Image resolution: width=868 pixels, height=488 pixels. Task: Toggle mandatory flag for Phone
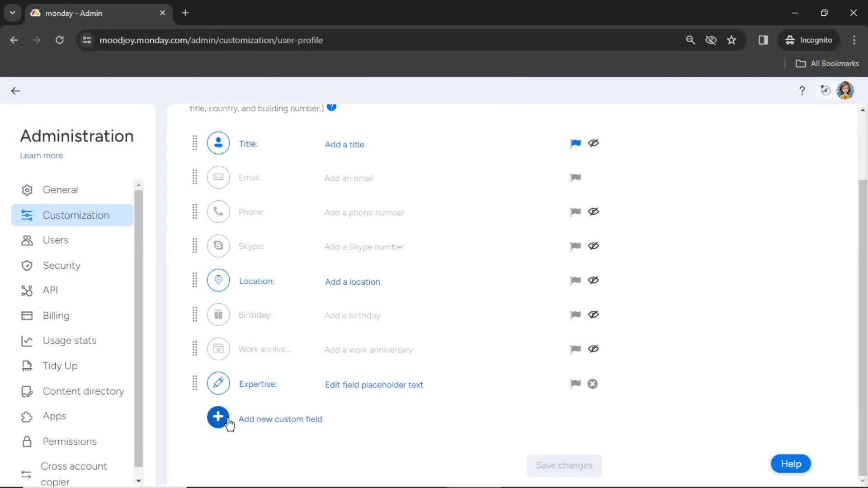tap(575, 212)
